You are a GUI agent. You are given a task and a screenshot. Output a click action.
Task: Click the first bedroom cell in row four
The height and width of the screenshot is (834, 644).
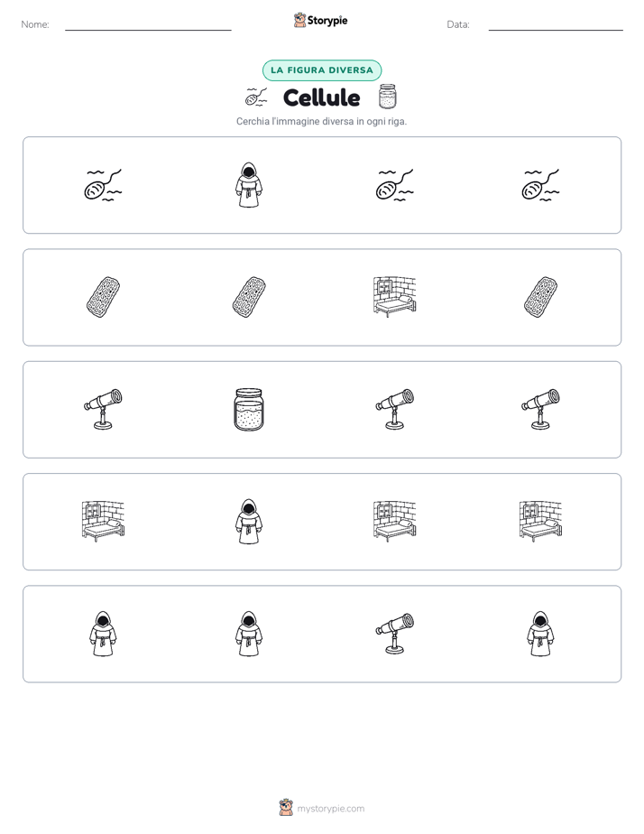pyautogui.click(x=103, y=522)
